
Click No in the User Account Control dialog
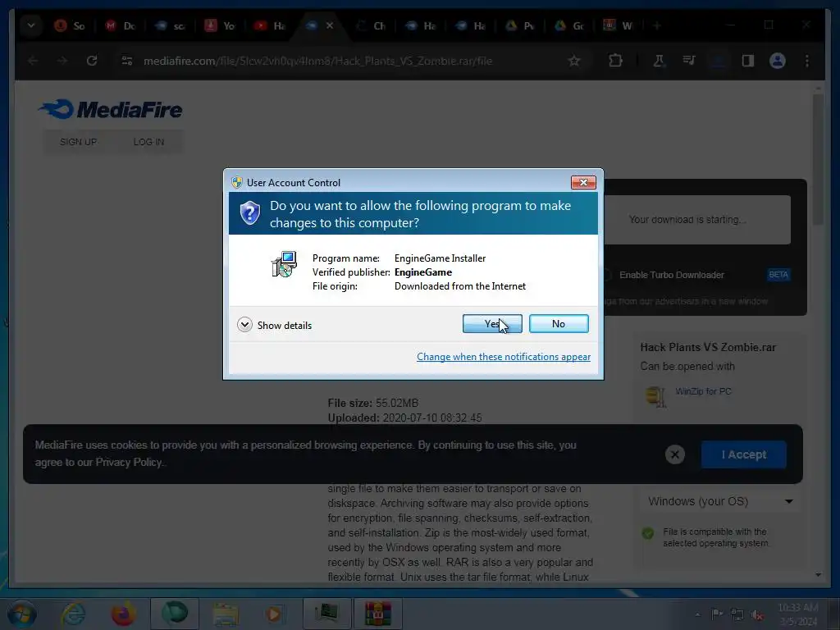tap(559, 323)
